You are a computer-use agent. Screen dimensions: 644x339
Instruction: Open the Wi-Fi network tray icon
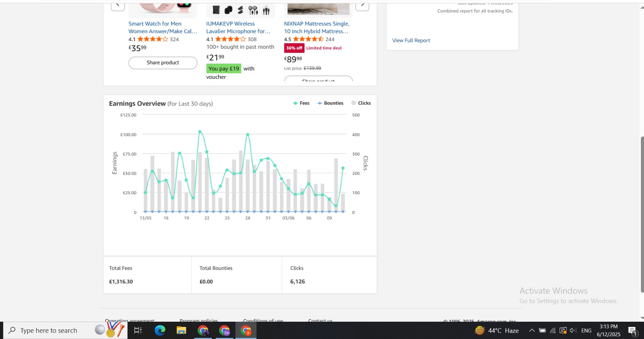[x=553, y=331]
